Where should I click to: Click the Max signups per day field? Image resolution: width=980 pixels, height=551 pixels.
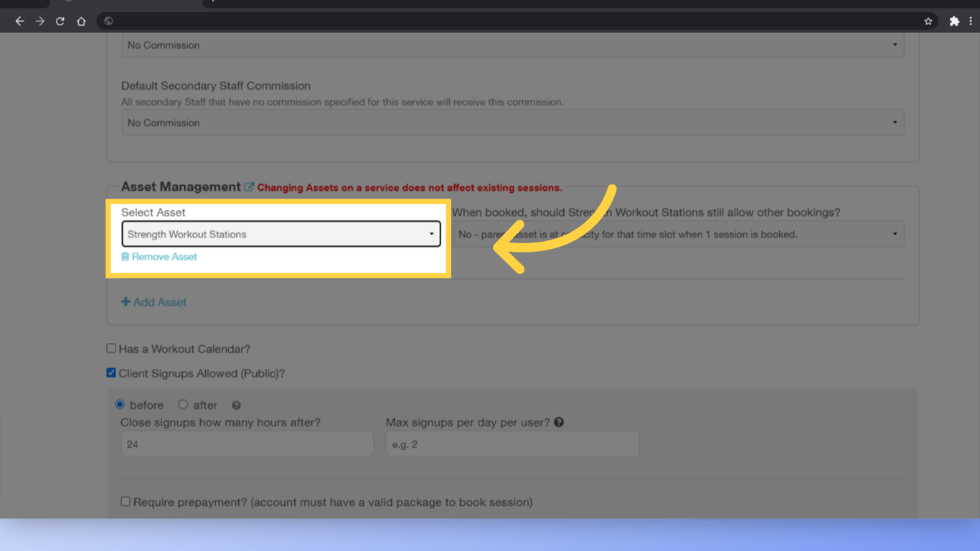tap(512, 444)
